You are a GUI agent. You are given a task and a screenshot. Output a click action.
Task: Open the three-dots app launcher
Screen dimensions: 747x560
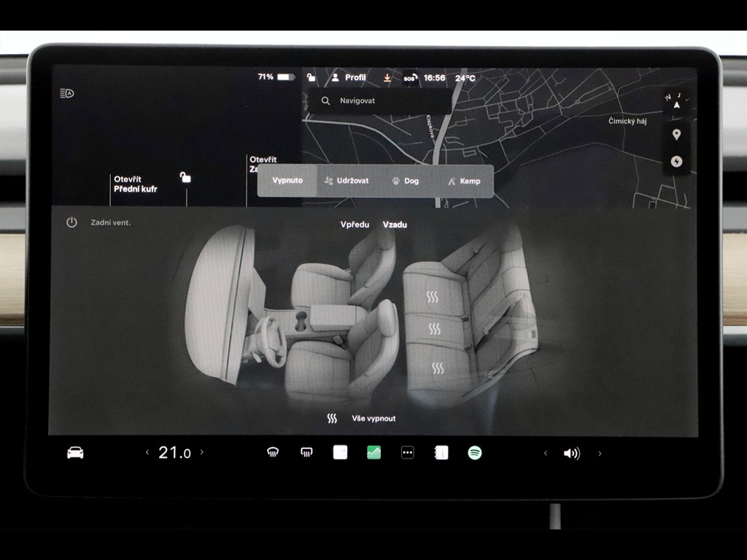click(x=408, y=453)
